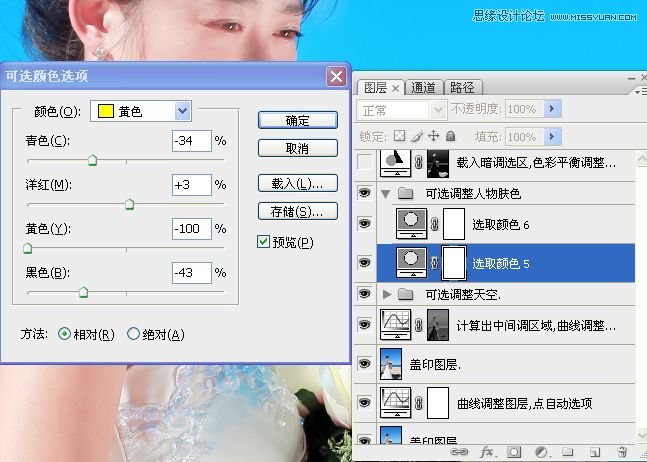
Task: Click the 盖印图层 layer thumbnail
Action: click(390, 363)
